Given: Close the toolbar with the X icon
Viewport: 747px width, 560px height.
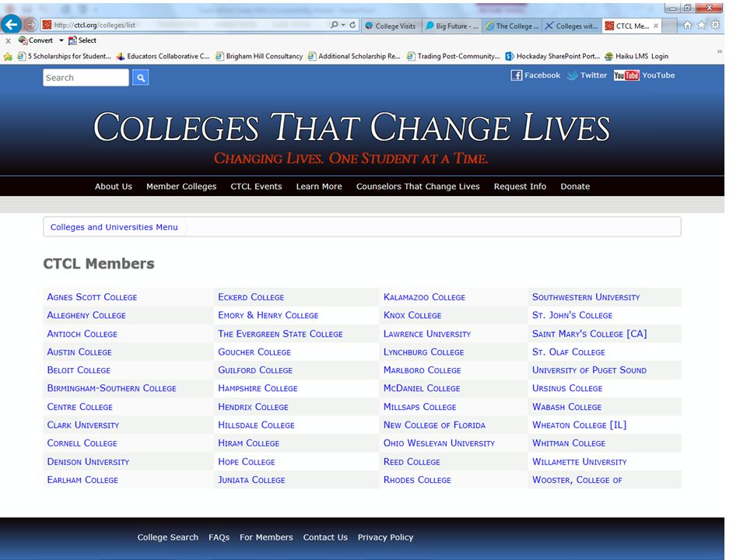Looking at the screenshot, I should [8, 41].
